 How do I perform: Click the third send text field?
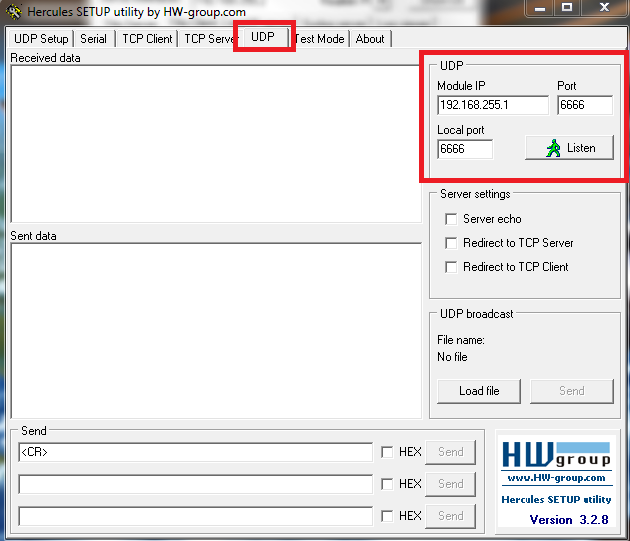tap(195, 516)
